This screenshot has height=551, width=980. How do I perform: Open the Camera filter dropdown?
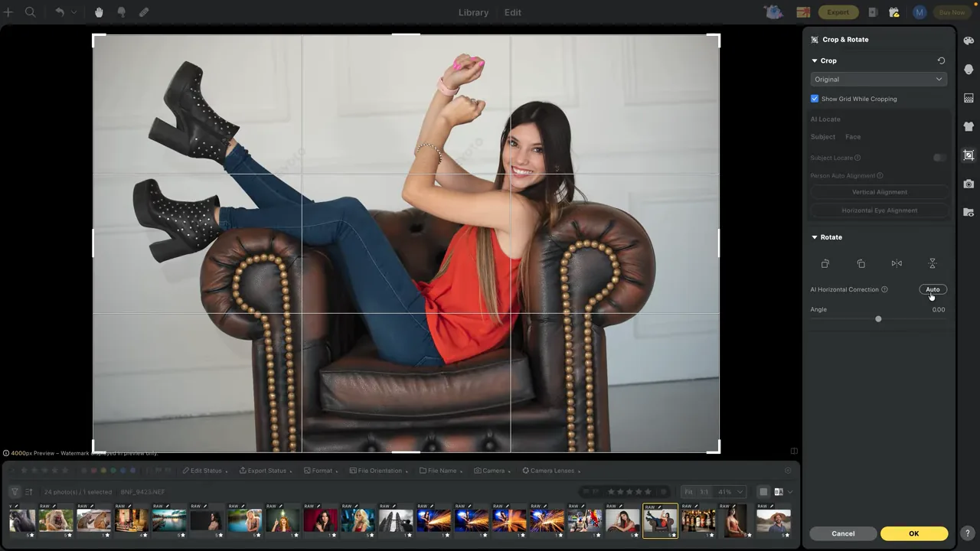[492, 471]
